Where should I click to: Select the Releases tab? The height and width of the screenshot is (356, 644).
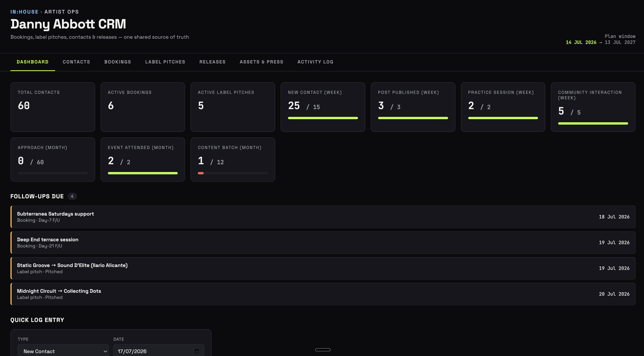pos(212,62)
